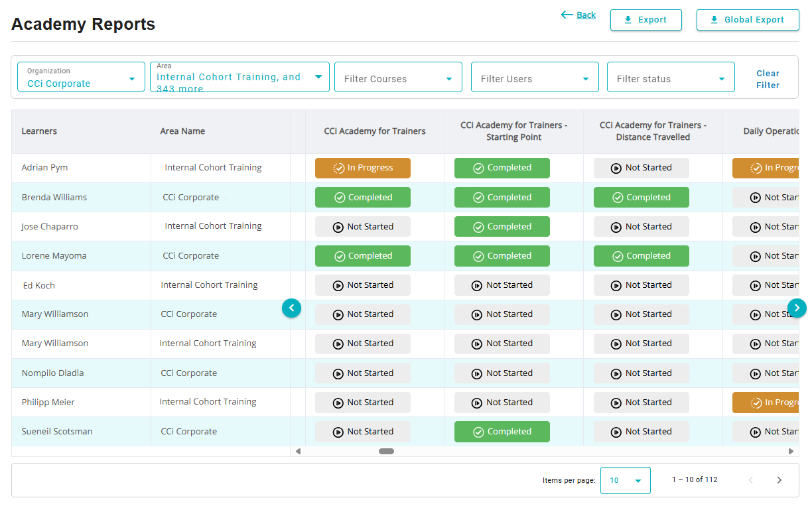The height and width of the screenshot is (508, 812).
Task: Click the Export button
Action: (x=645, y=20)
